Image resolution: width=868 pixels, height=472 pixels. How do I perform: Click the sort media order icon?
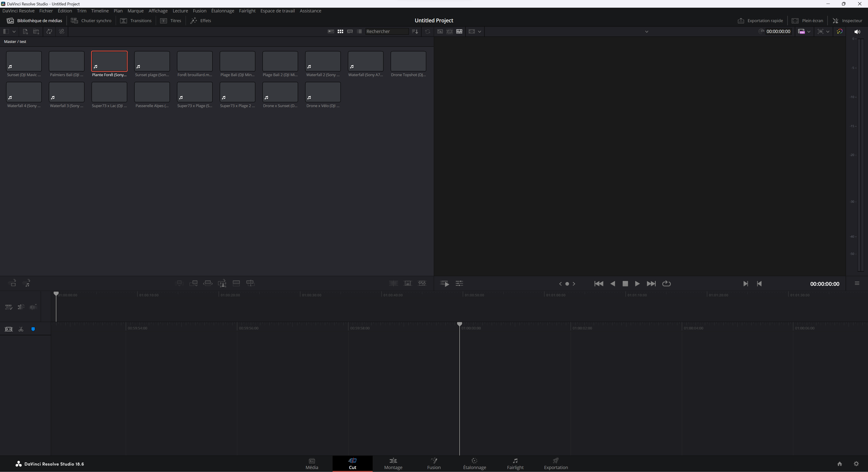coord(415,31)
